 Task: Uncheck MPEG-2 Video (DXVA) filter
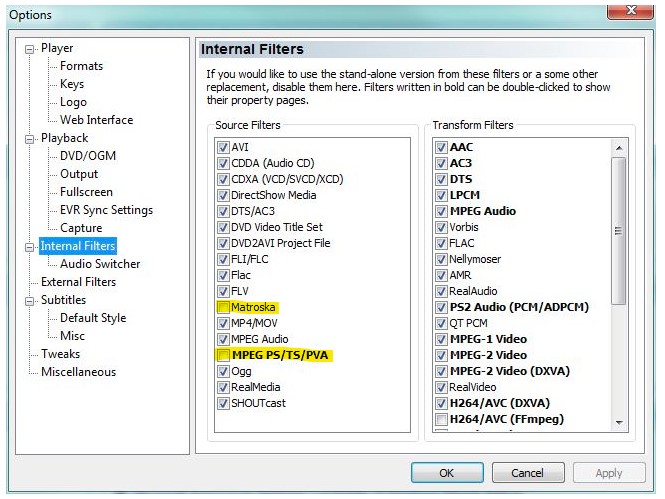click(441, 371)
